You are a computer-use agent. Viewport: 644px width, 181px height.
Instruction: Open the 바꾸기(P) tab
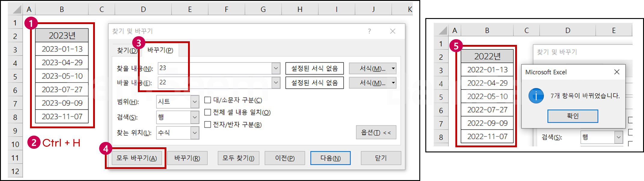click(160, 50)
